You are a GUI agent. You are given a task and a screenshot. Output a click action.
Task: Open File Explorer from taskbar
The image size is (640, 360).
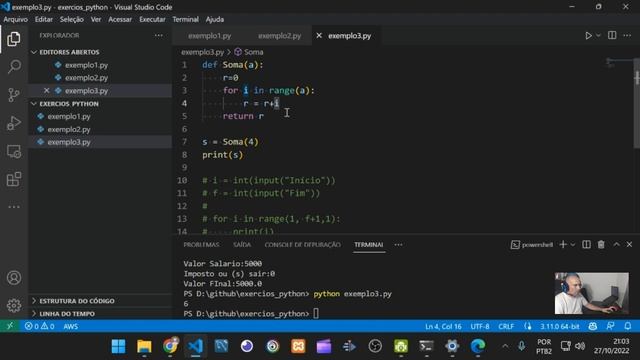point(144,346)
